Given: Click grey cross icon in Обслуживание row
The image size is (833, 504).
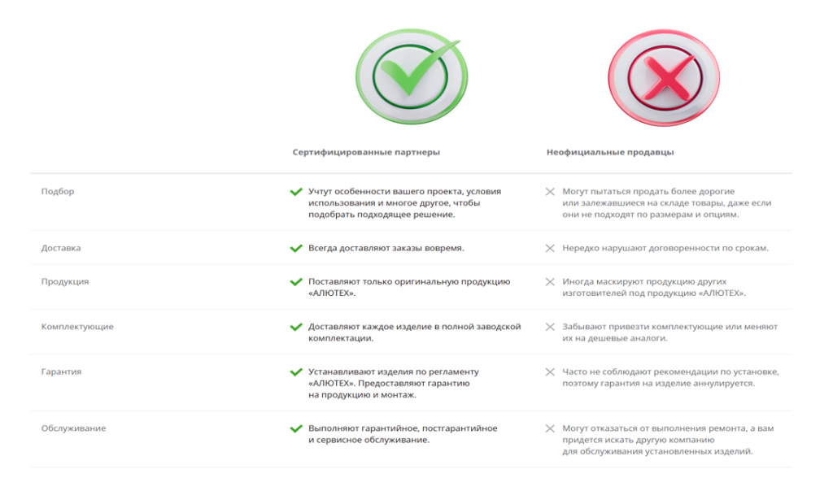Looking at the screenshot, I should click(x=550, y=428).
